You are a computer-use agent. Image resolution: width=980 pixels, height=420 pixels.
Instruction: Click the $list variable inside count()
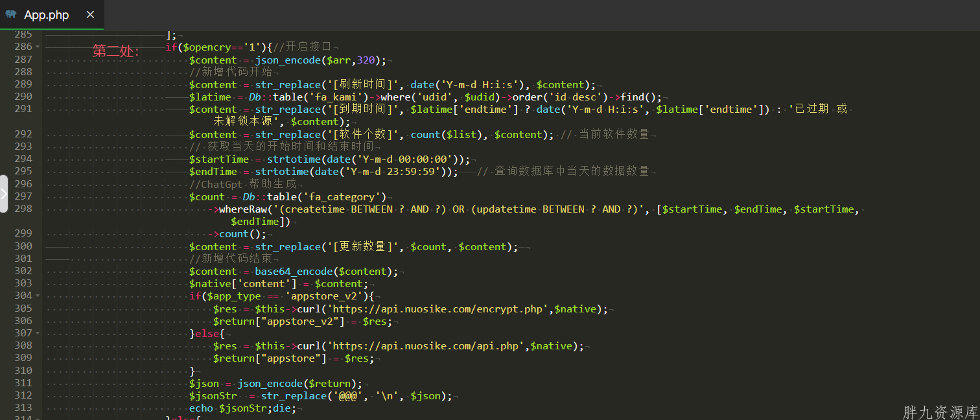tap(461, 135)
